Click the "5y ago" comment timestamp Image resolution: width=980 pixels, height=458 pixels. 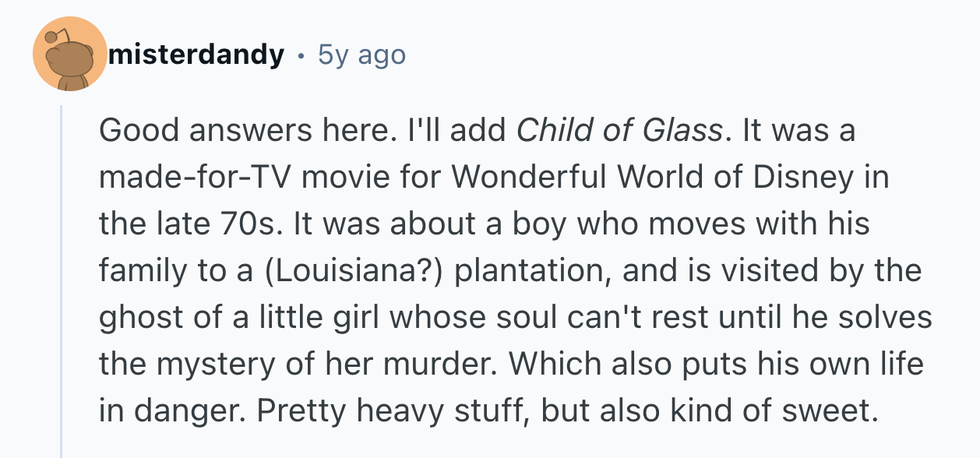362,55
